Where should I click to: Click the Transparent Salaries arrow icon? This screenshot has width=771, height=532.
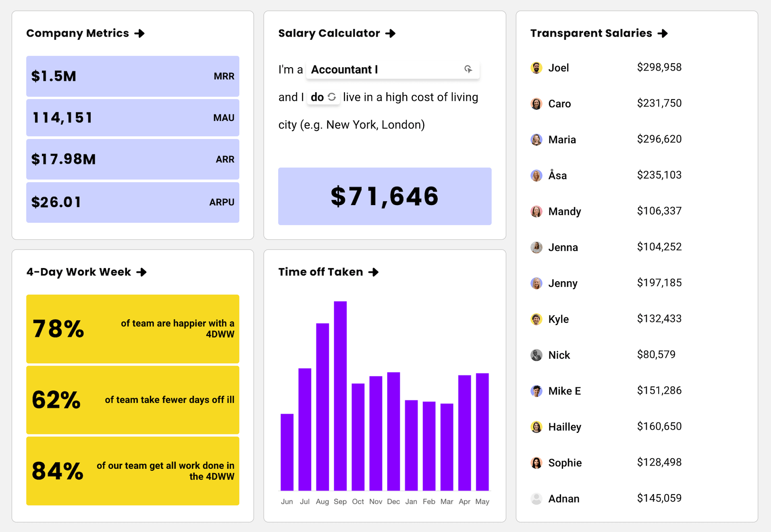coord(664,34)
